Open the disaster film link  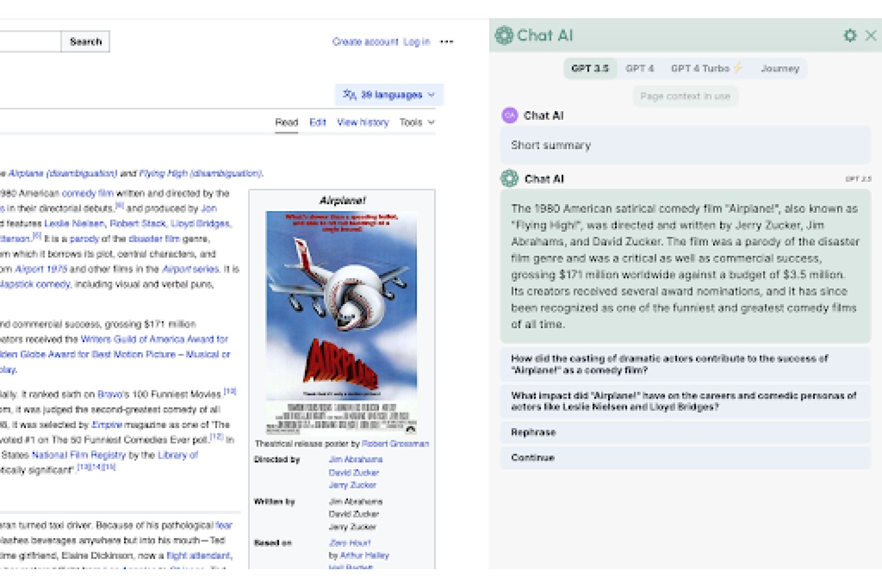154,239
